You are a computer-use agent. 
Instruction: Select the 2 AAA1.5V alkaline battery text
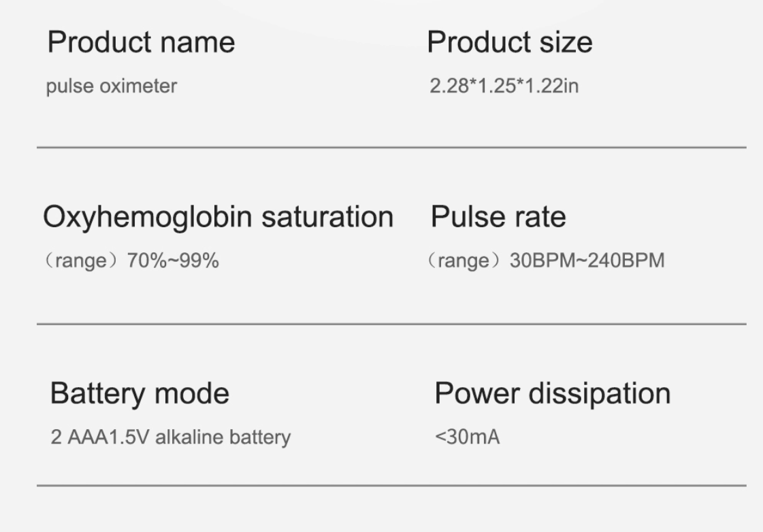[x=171, y=437]
